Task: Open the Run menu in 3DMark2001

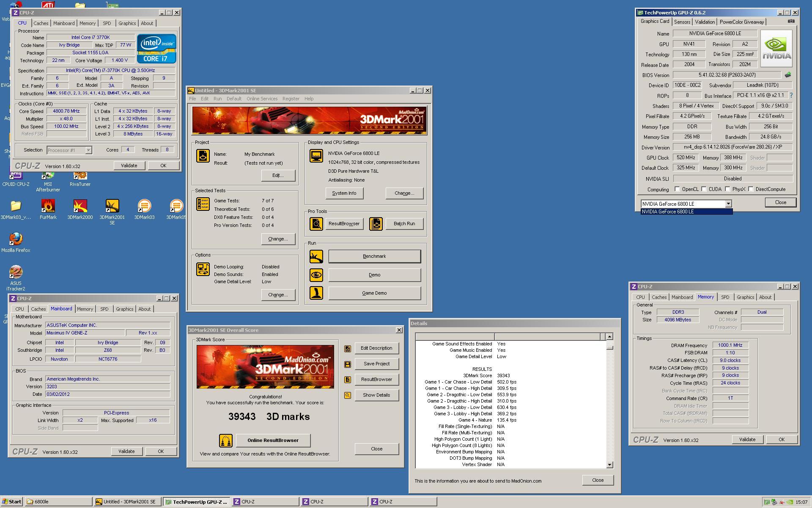Action: coord(217,99)
